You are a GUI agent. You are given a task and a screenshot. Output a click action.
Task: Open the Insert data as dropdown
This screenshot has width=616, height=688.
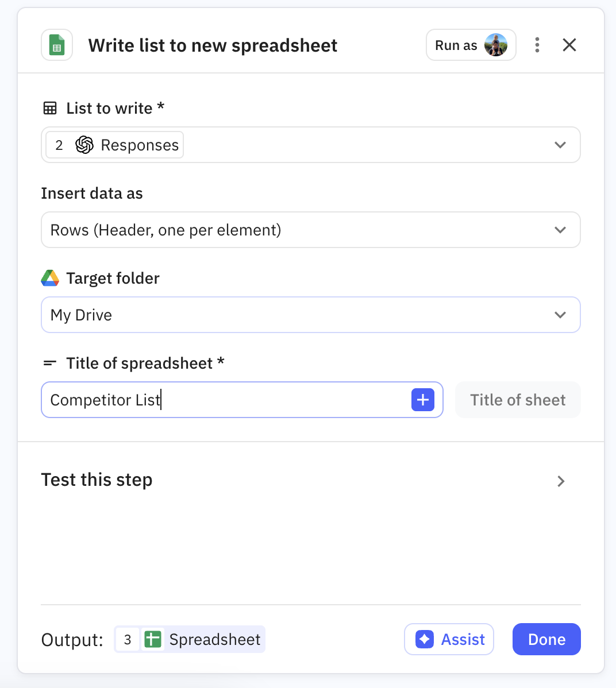tap(560, 230)
